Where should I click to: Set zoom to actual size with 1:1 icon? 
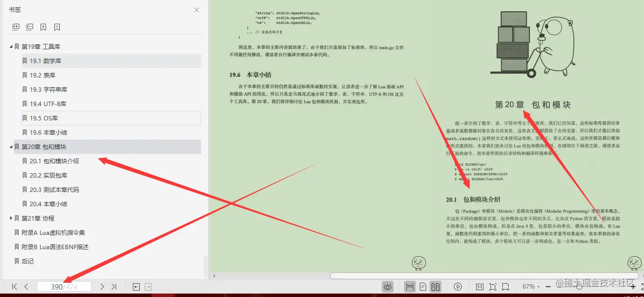point(480,286)
